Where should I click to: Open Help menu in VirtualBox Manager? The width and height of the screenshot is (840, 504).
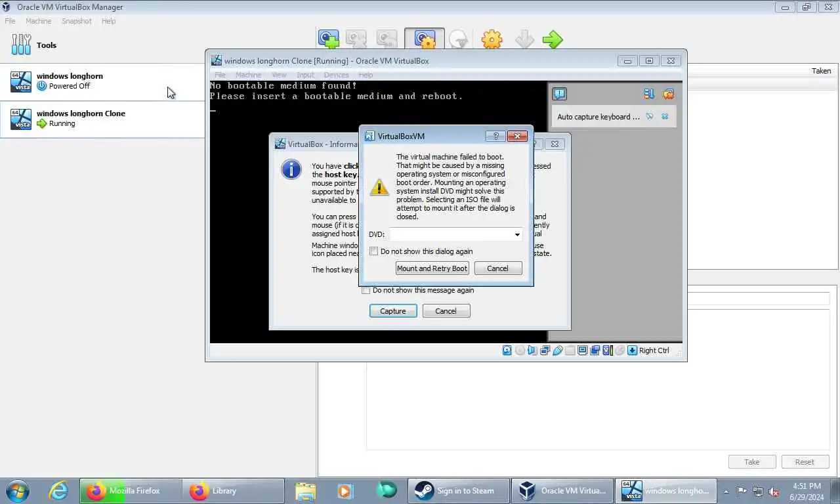[x=109, y=21]
